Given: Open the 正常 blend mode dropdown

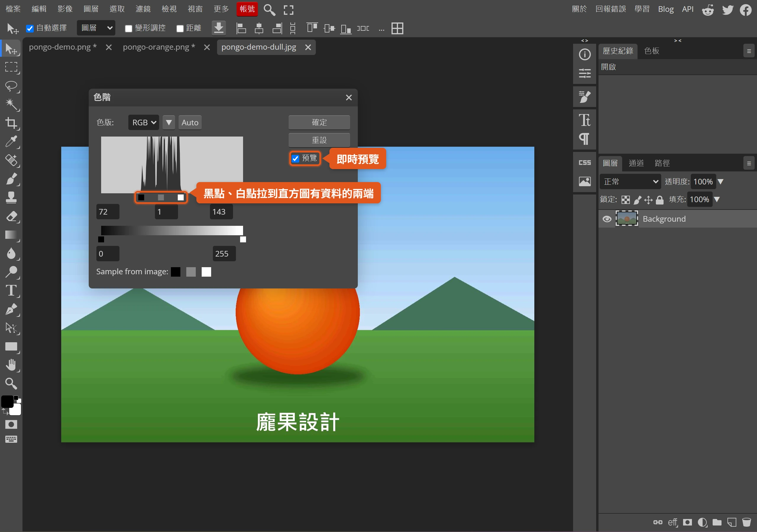Looking at the screenshot, I should click(x=630, y=181).
